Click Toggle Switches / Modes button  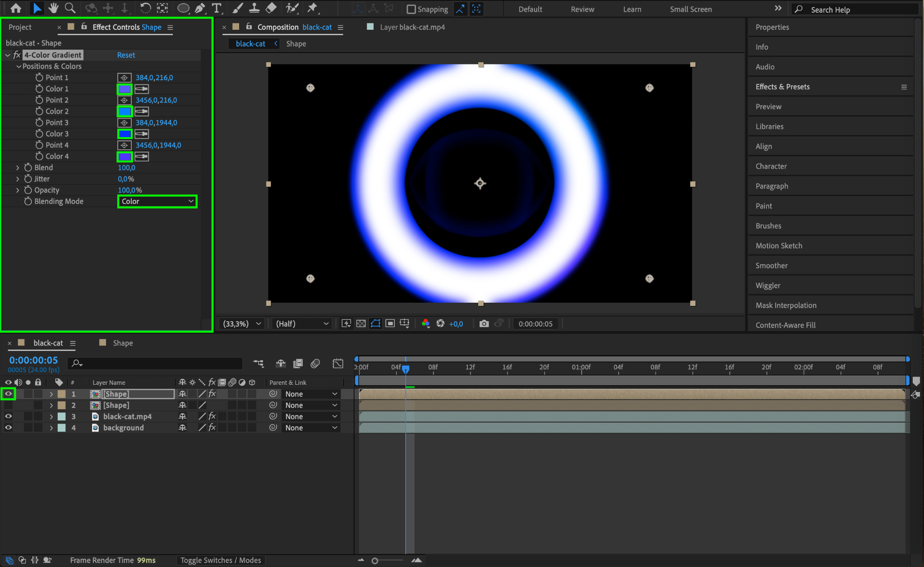click(x=221, y=560)
